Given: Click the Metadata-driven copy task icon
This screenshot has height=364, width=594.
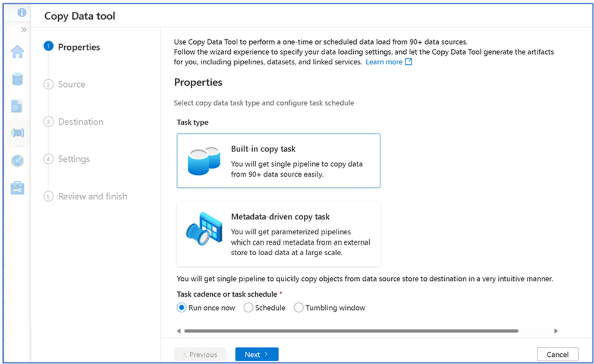Looking at the screenshot, I should click(204, 229).
